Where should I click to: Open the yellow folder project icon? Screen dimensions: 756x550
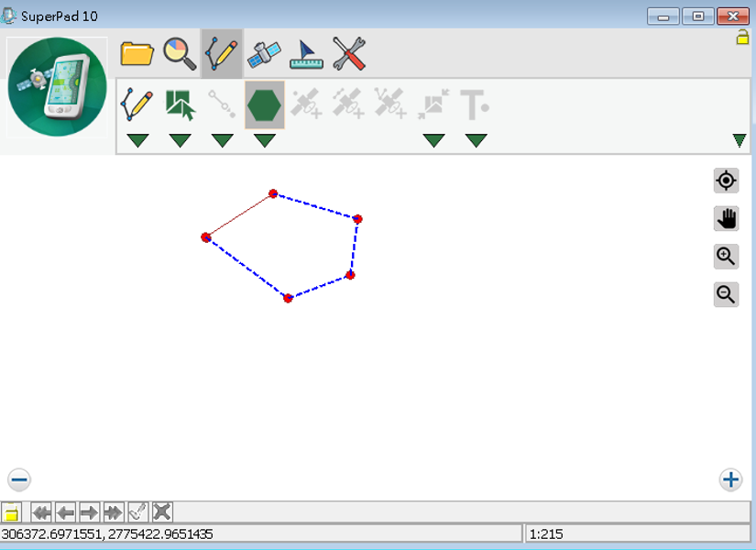point(137,53)
